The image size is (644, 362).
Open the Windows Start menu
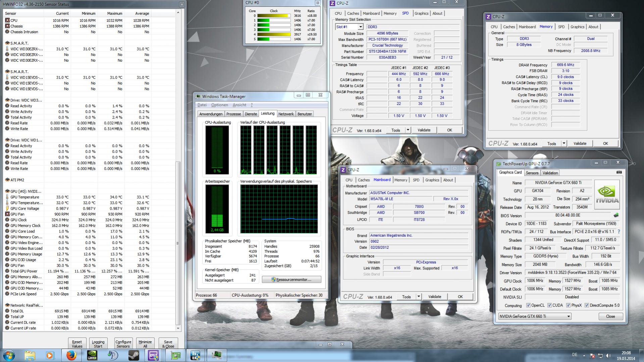[x=9, y=355]
